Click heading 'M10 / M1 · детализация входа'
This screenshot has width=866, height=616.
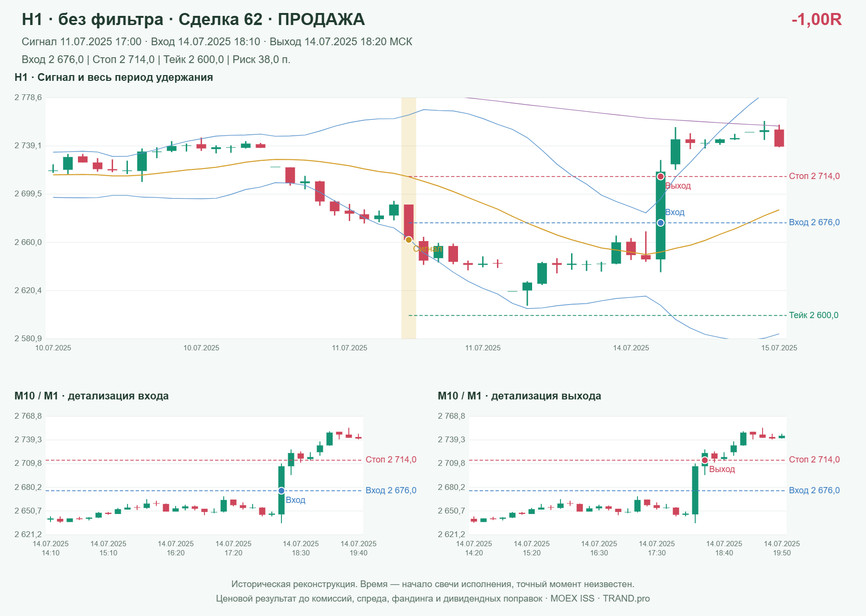tap(91, 396)
